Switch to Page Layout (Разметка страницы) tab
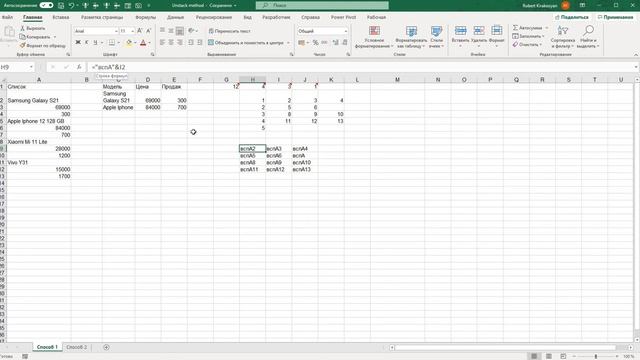 tap(102, 17)
